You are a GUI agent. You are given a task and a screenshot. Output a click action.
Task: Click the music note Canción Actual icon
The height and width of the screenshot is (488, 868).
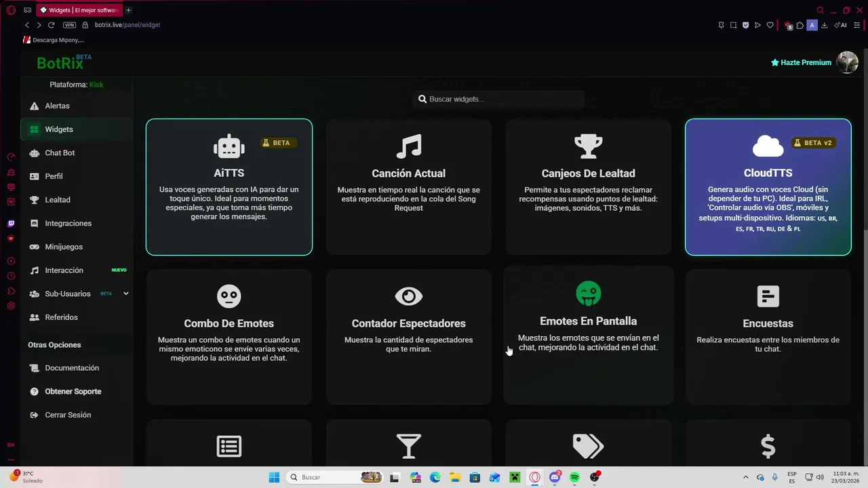[409, 146]
